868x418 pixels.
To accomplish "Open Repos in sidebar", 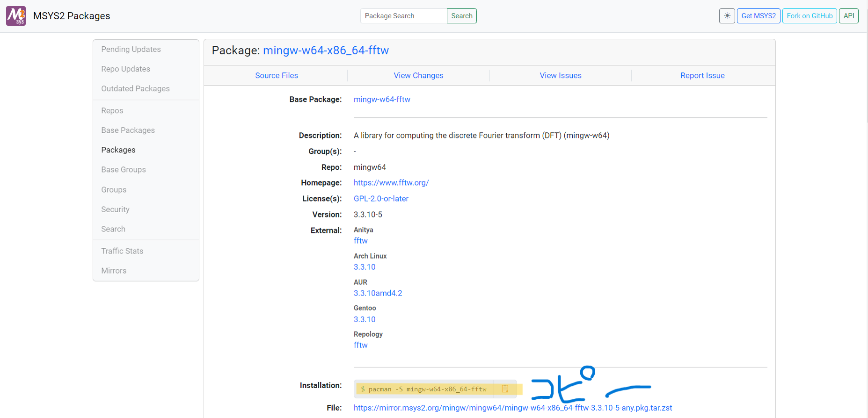I will [112, 110].
